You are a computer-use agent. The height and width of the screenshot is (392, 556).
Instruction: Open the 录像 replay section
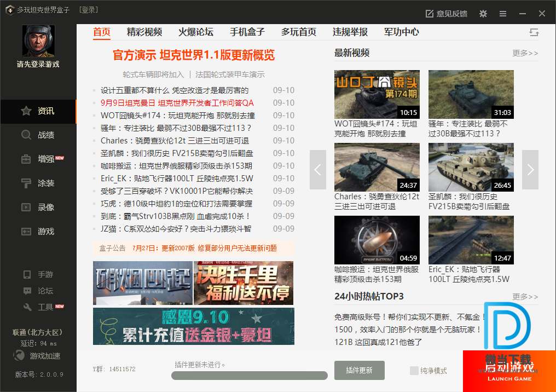click(38, 207)
